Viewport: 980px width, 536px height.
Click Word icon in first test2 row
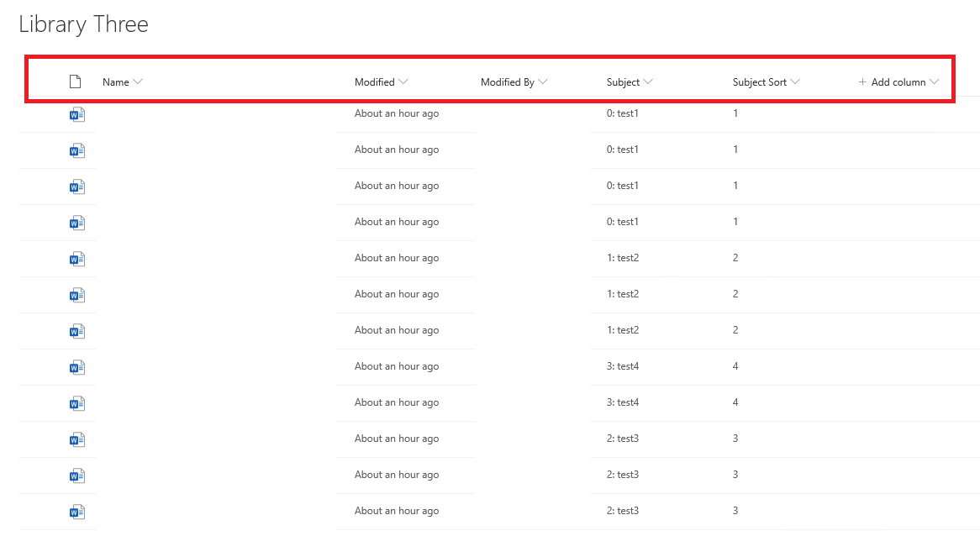76,259
